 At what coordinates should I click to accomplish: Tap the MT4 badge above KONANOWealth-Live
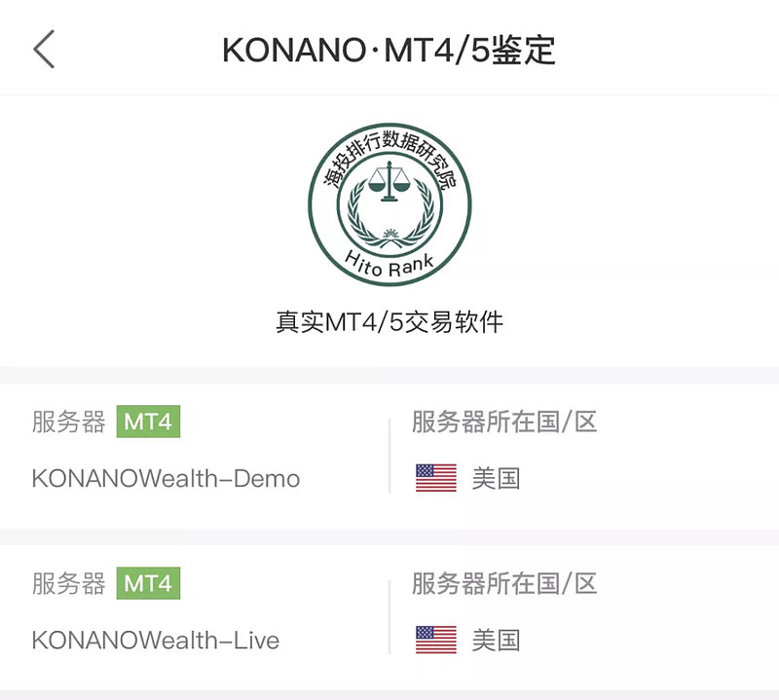click(x=149, y=583)
